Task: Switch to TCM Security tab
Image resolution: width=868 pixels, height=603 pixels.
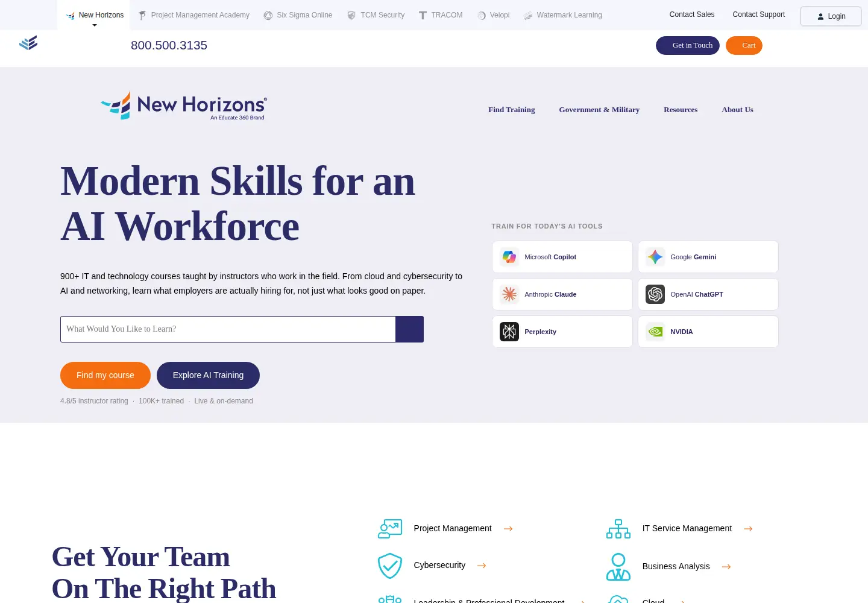Action: [376, 15]
